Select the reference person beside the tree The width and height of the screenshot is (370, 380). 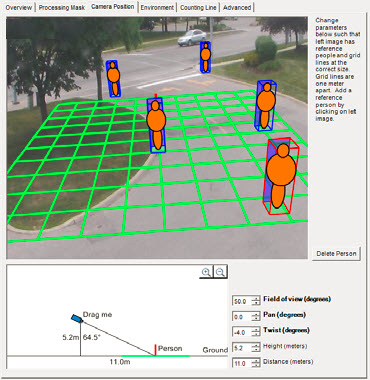113,79
